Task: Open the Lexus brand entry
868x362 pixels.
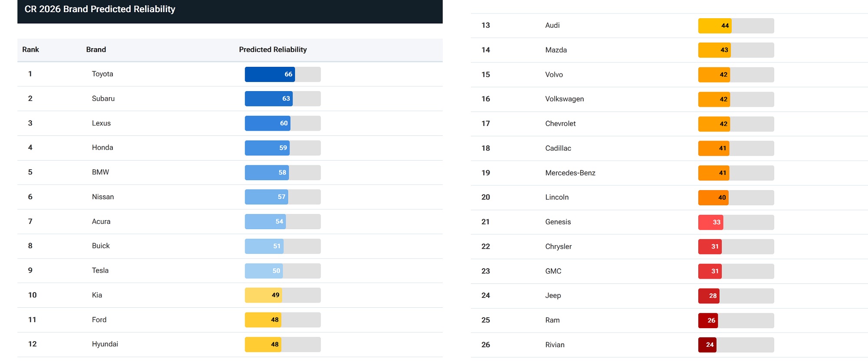Action: click(x=101, y=123)
